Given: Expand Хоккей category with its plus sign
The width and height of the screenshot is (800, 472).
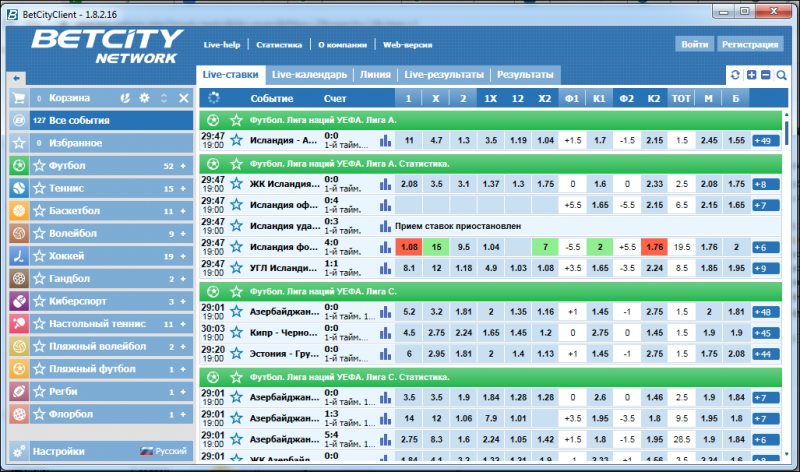Looking at the screenshot, I should click(183, 256).
